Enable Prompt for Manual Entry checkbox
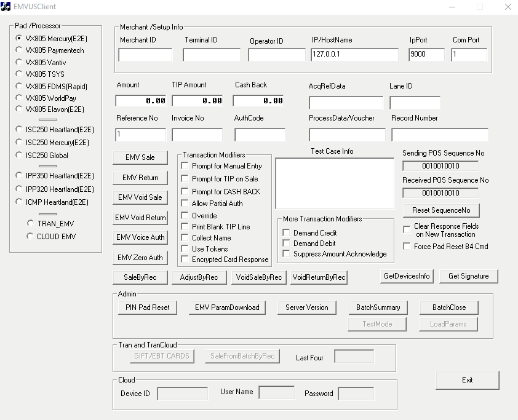Screen dimensions: 518x420 click(x=185, y=166)
